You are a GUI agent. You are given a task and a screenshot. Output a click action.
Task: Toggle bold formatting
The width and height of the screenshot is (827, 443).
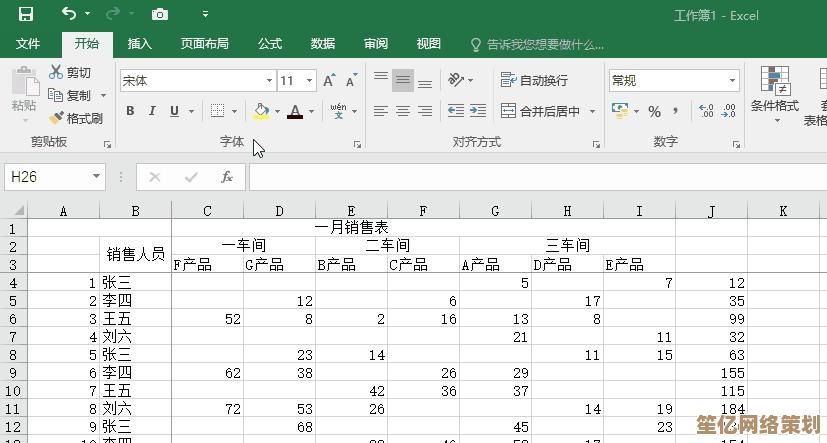130,111
